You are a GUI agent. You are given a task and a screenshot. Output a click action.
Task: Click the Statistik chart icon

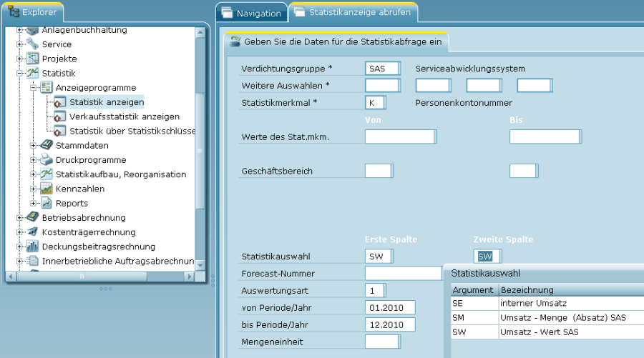pos(32,73)
